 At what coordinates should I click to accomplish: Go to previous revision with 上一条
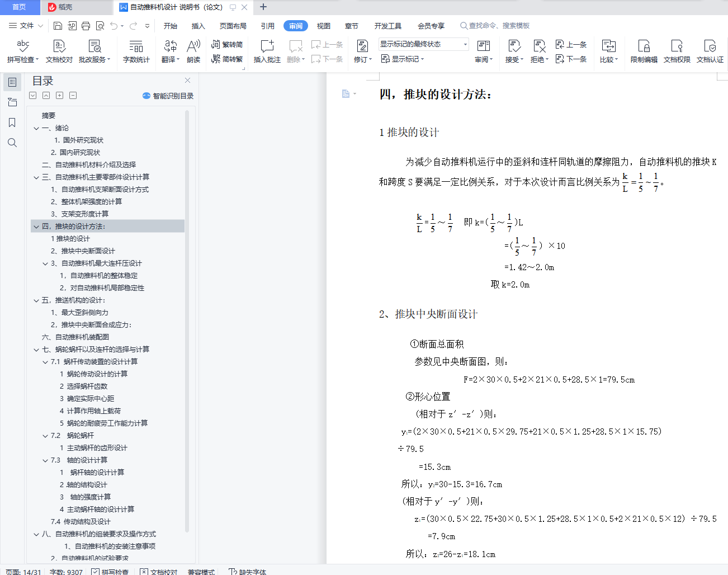point(571,44)
